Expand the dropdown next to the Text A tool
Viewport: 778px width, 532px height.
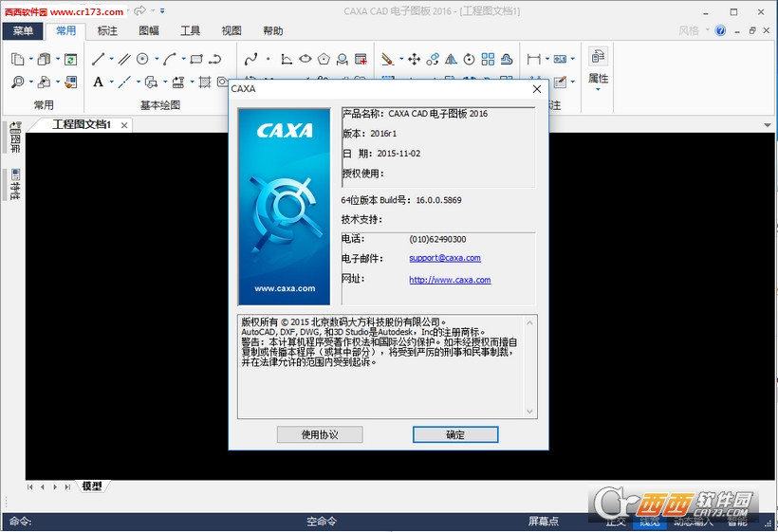pyautogui.click(x=111, y=82)
